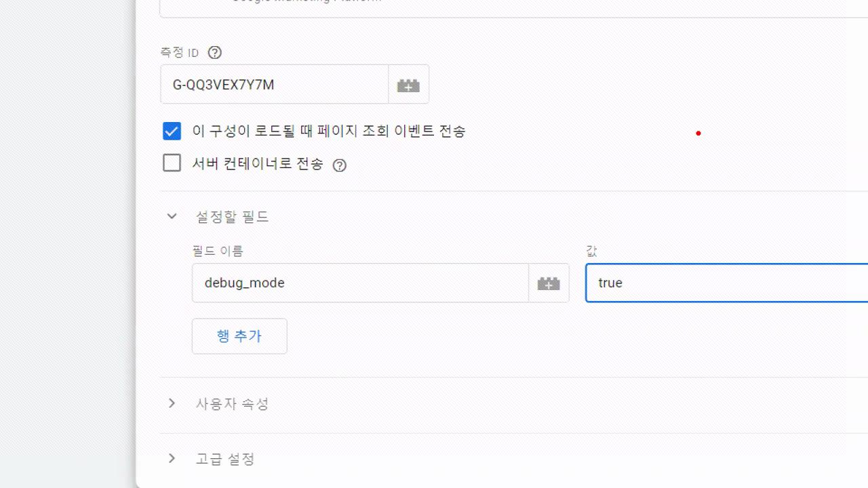Click the 필드 이름 column label
Screen dimensions: 868x488
(218, 251)
